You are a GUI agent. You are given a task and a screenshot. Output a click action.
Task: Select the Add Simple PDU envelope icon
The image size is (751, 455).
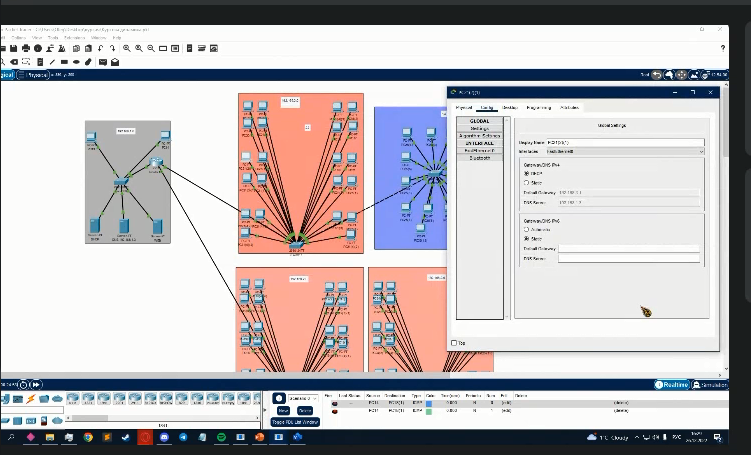click(103, 62)
